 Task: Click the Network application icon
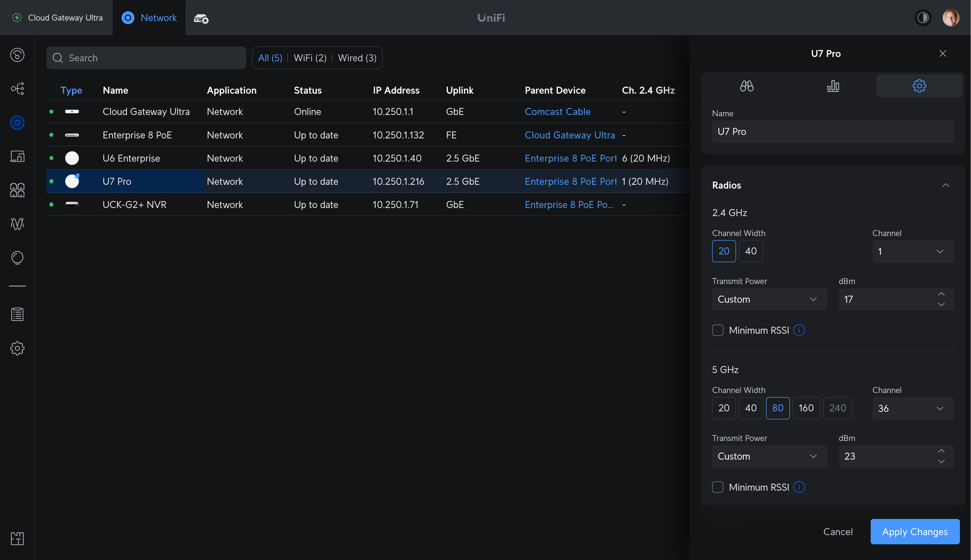tap(128, 17)
